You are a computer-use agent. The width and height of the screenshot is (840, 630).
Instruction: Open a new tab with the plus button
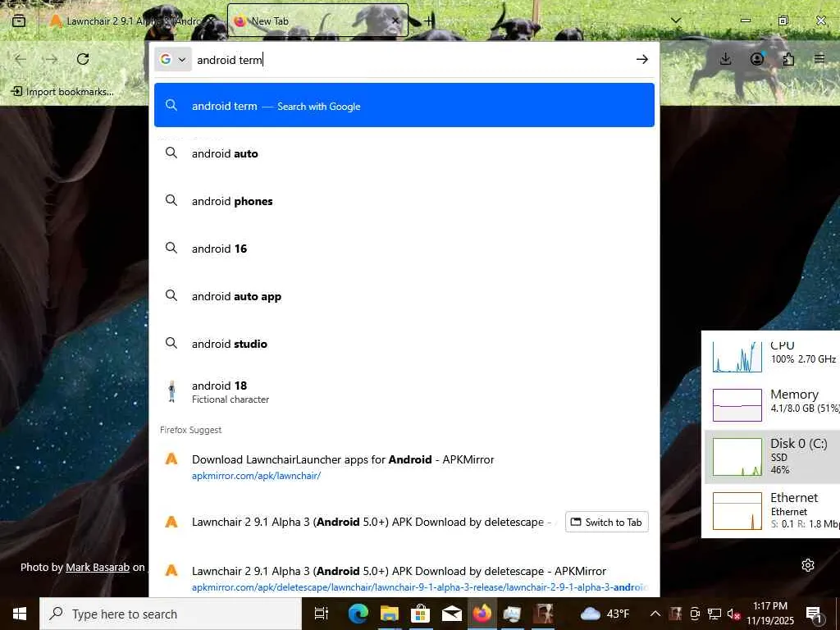tap(428, 21)
